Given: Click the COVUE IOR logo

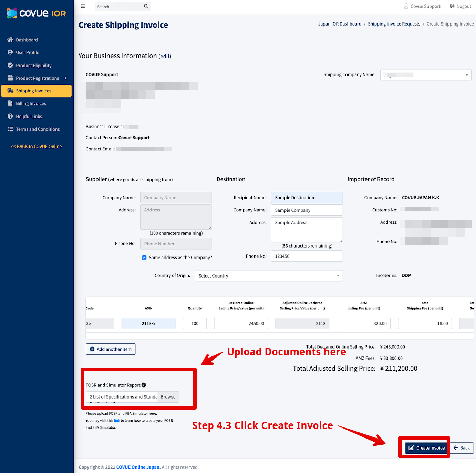Looking at the screenshot, I should click(x=36, y=13).
